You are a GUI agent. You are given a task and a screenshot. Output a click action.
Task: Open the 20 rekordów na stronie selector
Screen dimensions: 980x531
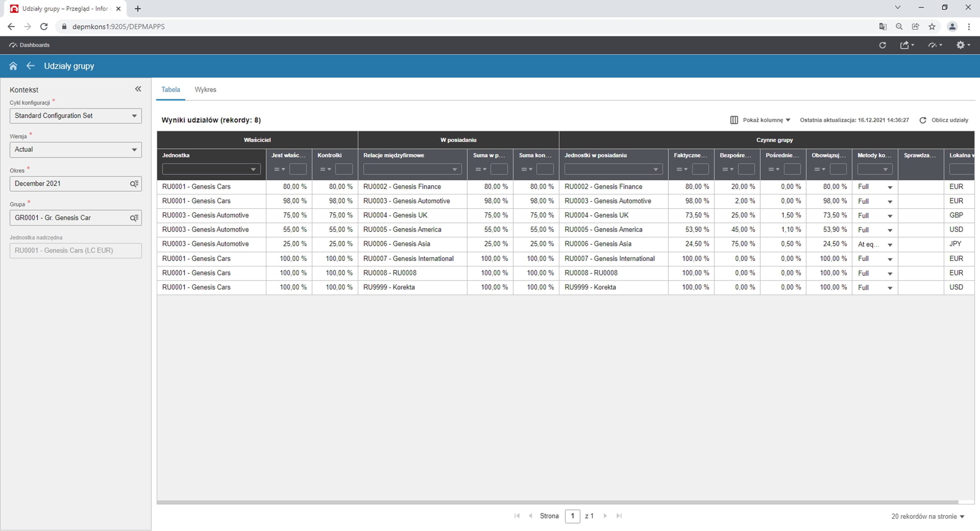(x=927, y=517)
